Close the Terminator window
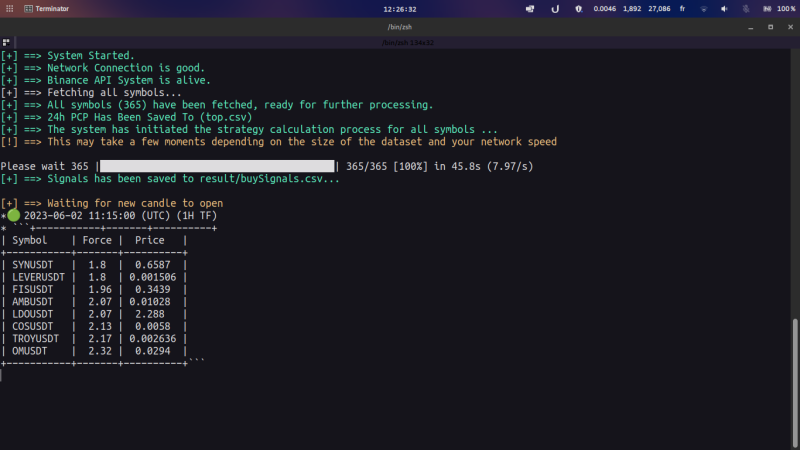800x450 pixels. [788, 26]
